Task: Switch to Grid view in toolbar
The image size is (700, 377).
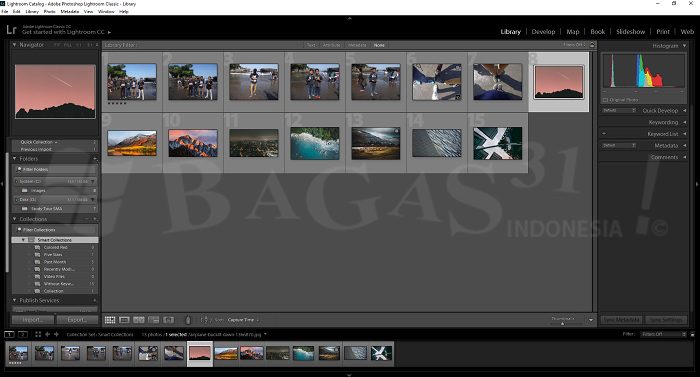Action: click(x=110, y=320)
